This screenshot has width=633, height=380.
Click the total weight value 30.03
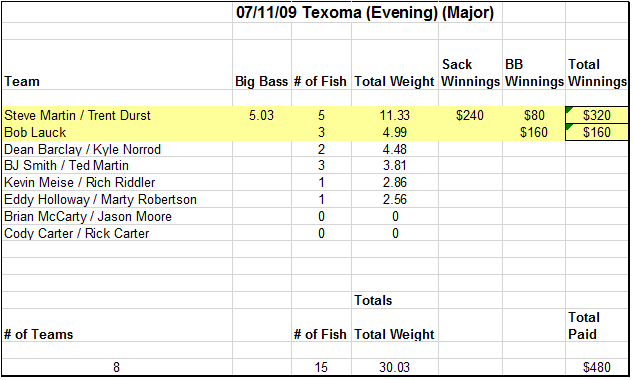(x=394, y=367)
